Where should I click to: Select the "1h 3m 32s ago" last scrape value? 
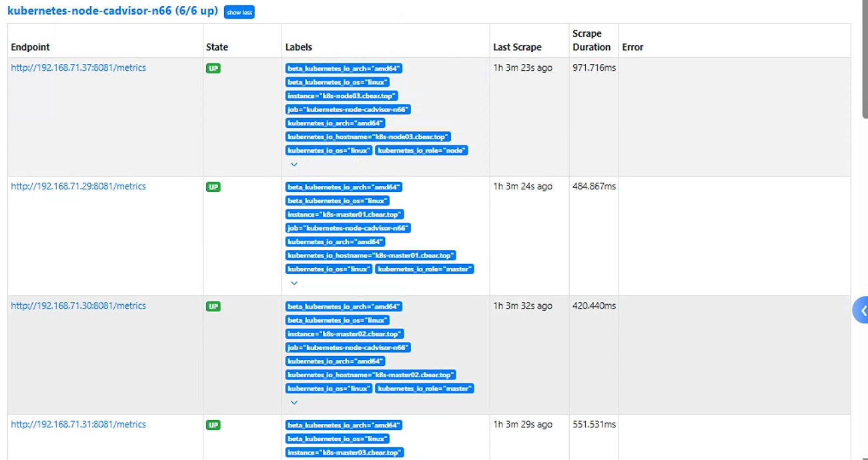pyautogui.click(x=523, y=306)
